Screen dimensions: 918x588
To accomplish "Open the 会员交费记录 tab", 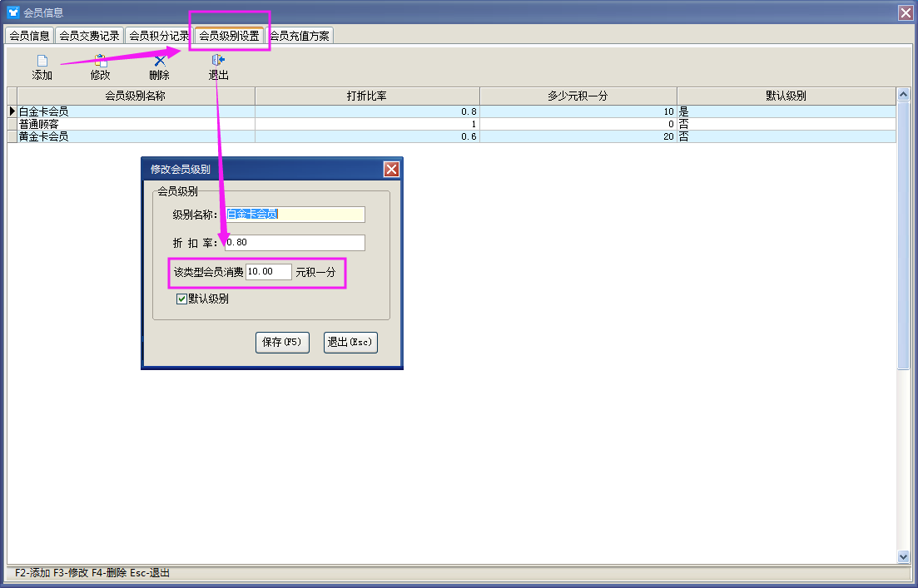I will click(x=89, y=36).
